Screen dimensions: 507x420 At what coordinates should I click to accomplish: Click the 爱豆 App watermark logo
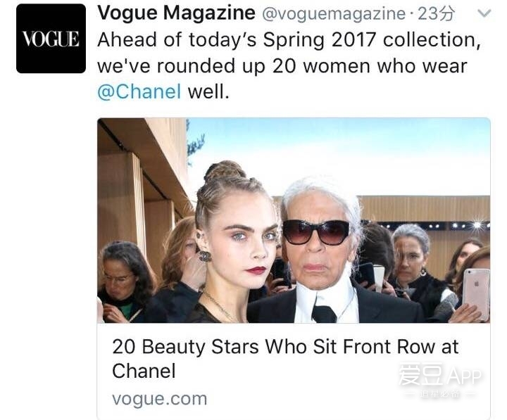click(440, 379)
